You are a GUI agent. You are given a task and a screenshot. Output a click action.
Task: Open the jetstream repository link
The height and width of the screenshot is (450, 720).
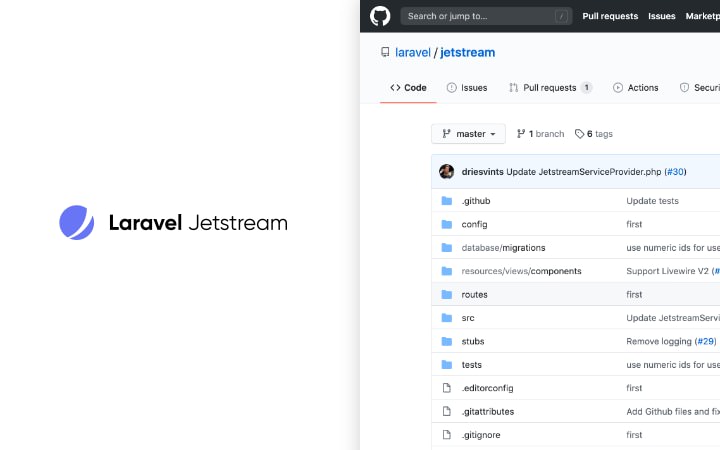[x=467, y=52]
